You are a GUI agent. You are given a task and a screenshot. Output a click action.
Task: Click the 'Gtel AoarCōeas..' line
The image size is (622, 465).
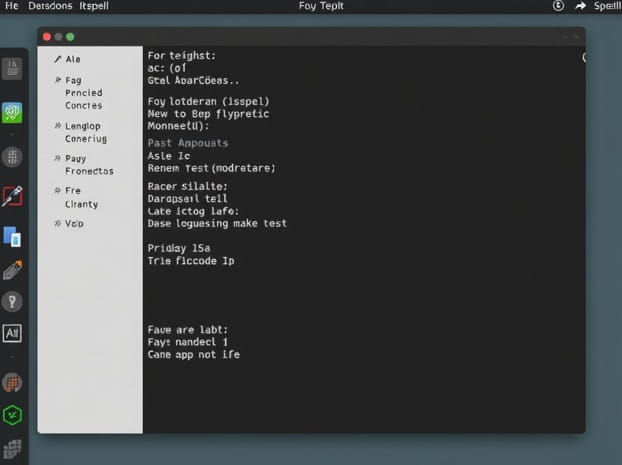tap(193, 81)
